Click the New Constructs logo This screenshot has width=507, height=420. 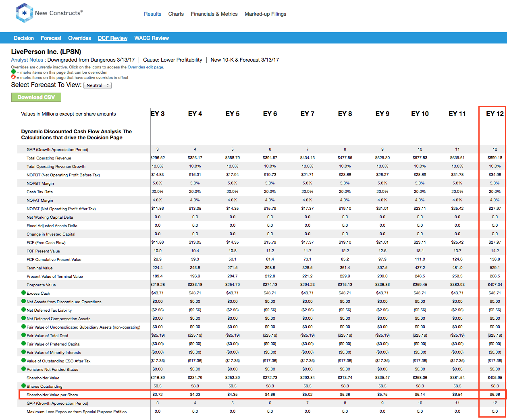(49, 13)
